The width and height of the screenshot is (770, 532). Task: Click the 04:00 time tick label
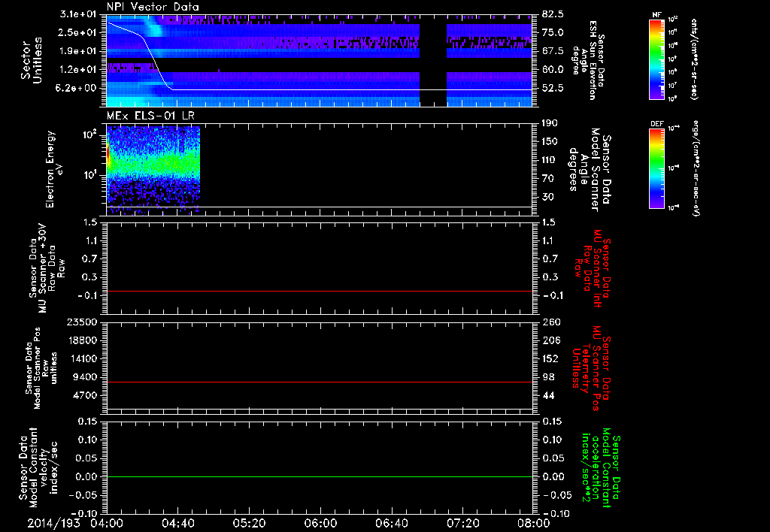pyautogui.click(x=107, y=523)
